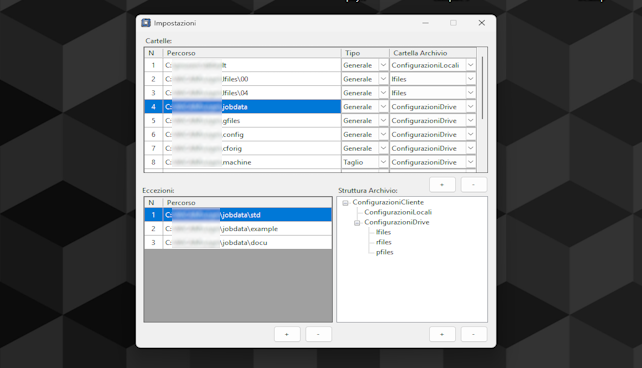Close the Impostazioni window

[482, 23]
